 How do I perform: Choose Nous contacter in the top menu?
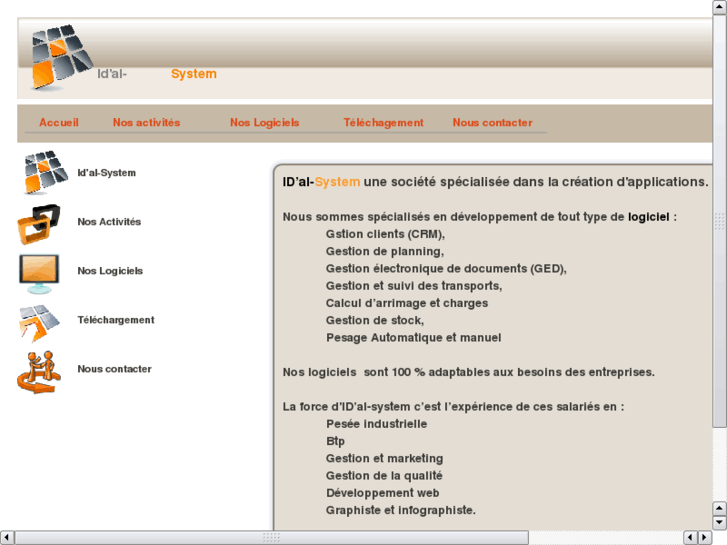coord(492,122)
